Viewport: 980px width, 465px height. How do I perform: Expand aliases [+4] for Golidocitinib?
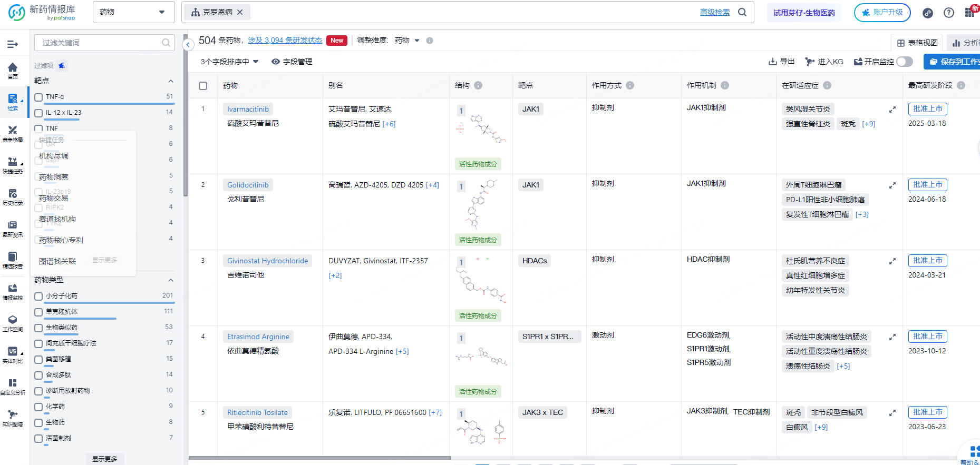(433, 185)
